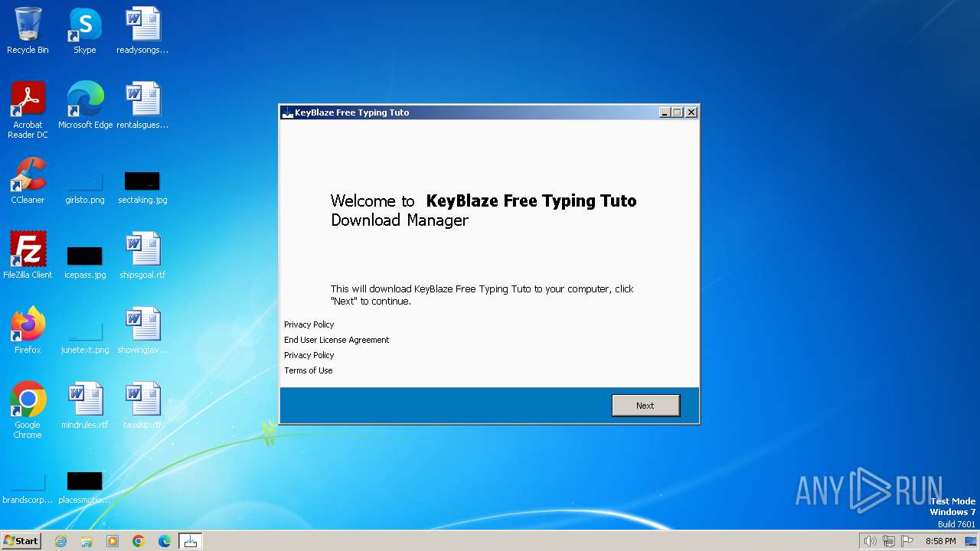Image resolution: width=980 pixels, height=551 pixels.
Task: Select the rentalsgues document icon
Action: coord(142,106)
